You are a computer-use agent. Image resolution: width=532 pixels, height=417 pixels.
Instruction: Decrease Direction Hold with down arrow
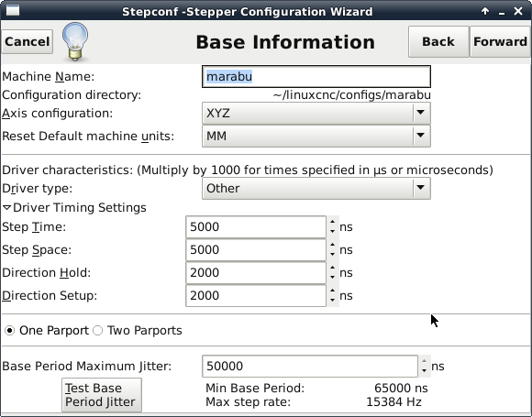click(x=332, y=278)
